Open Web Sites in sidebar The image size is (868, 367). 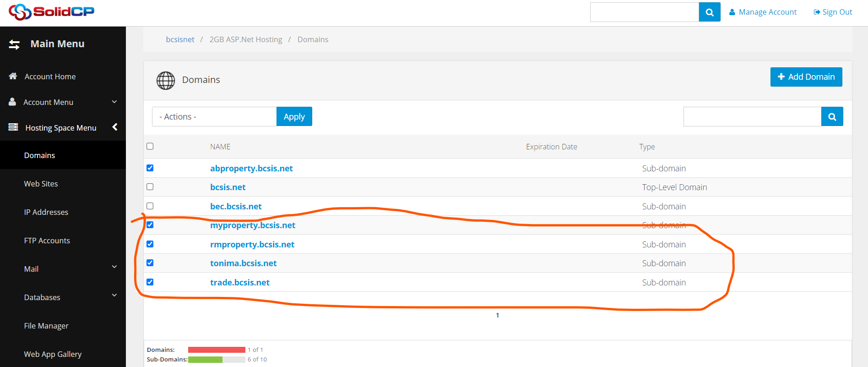[x=41, y=184]
